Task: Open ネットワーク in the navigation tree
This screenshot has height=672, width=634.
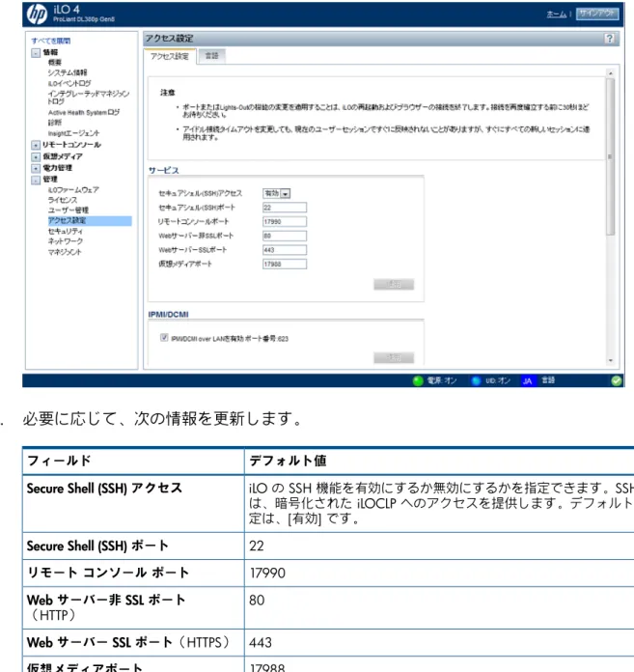Action: pyautogui.click(x=66, y=241)
